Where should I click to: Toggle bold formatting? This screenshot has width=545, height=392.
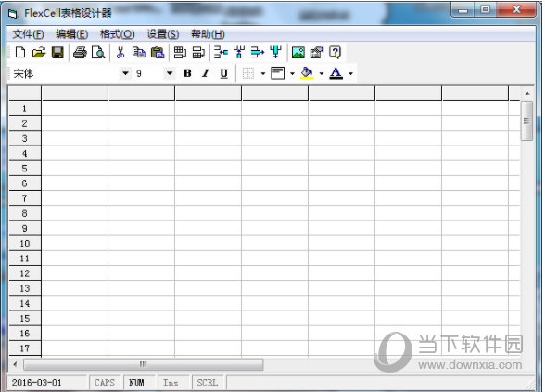pos(187,73)
